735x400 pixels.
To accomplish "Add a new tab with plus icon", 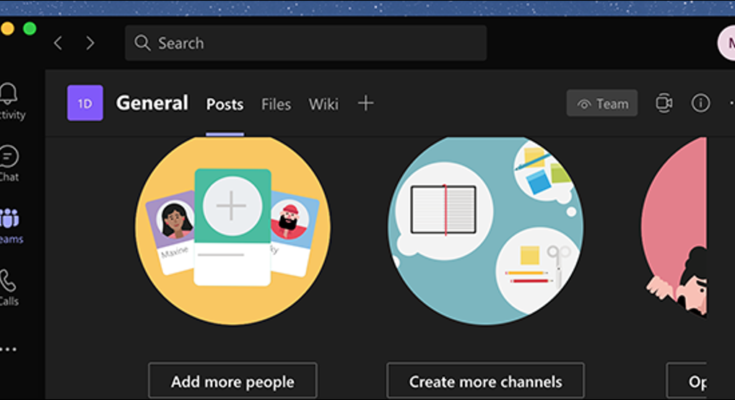I will pyautogui.click(x=366, y=103).
